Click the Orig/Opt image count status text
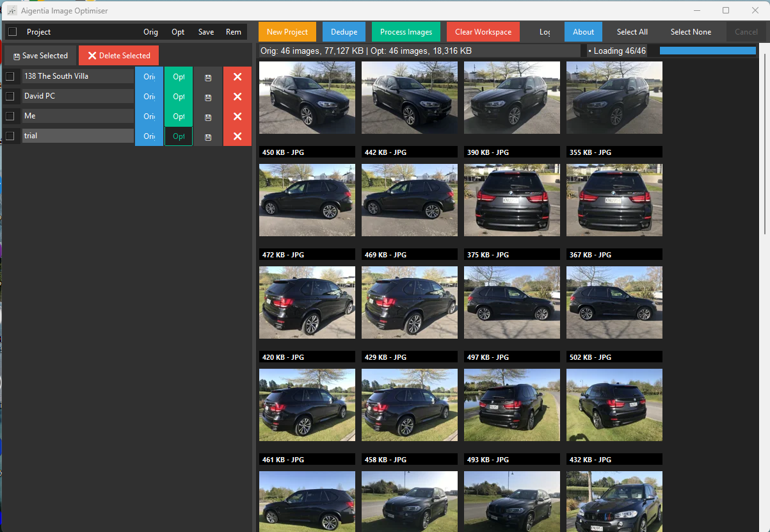 click(366, 51)
